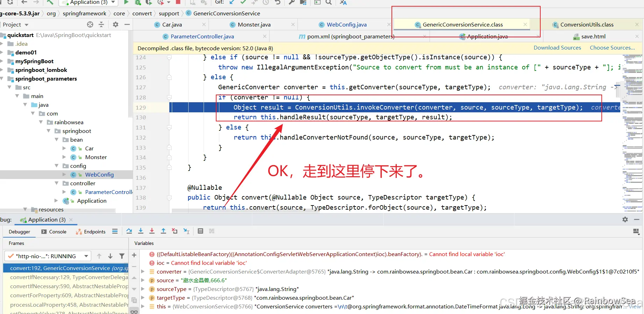Select the Debugger tab
Image resolution: width=644 pixels, height=314 pixels.
[20, 232]
